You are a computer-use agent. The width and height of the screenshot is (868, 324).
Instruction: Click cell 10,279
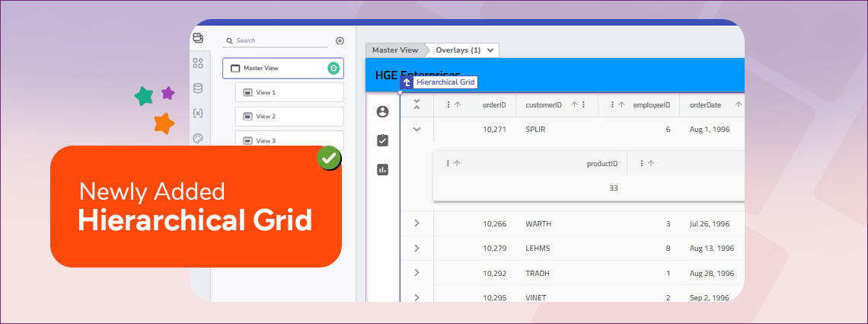494,248
